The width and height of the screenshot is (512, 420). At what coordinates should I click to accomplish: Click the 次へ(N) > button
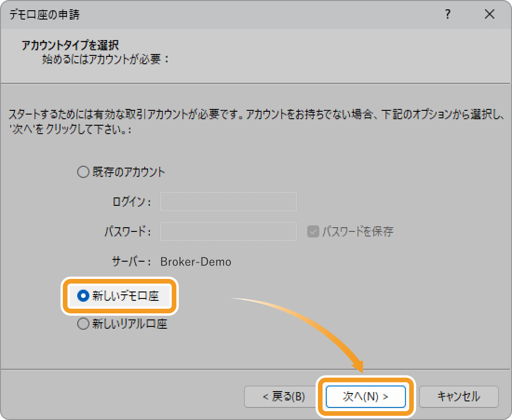click(x=366, y=396)
